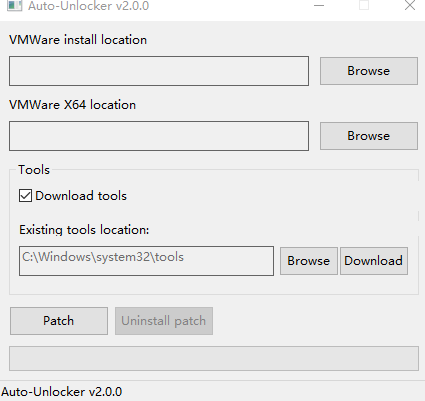425x401 pixels.
Task: Close the Auto-Unlocker window
Action: coord(410,5)
